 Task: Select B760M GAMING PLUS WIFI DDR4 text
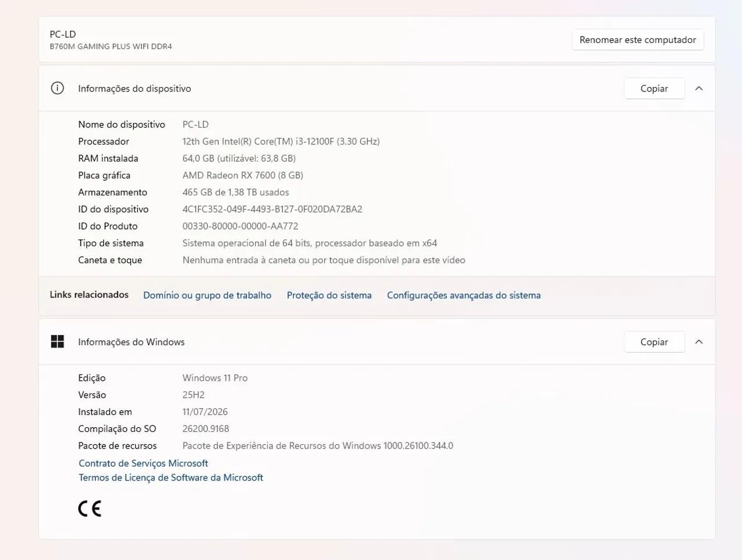click(111, 46)
